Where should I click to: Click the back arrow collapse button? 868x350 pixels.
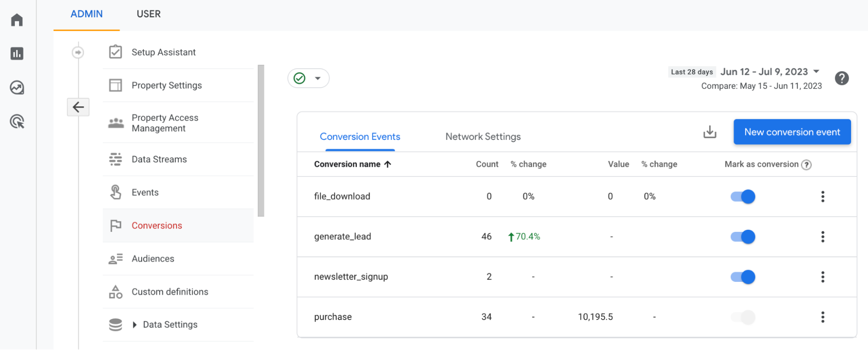(78, 107)
